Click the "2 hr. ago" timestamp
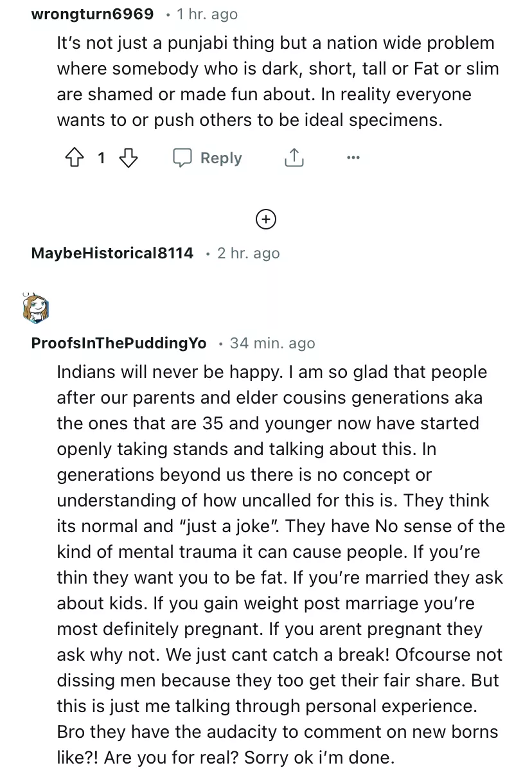Screen dimensions: 532x770 point(248,253)
